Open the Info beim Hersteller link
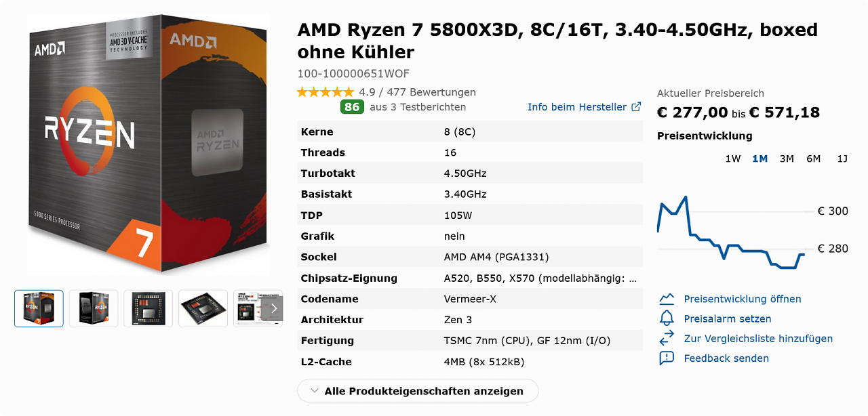This screenshot has width=868, height=416. pyautogui.click(x=578, y=107)
